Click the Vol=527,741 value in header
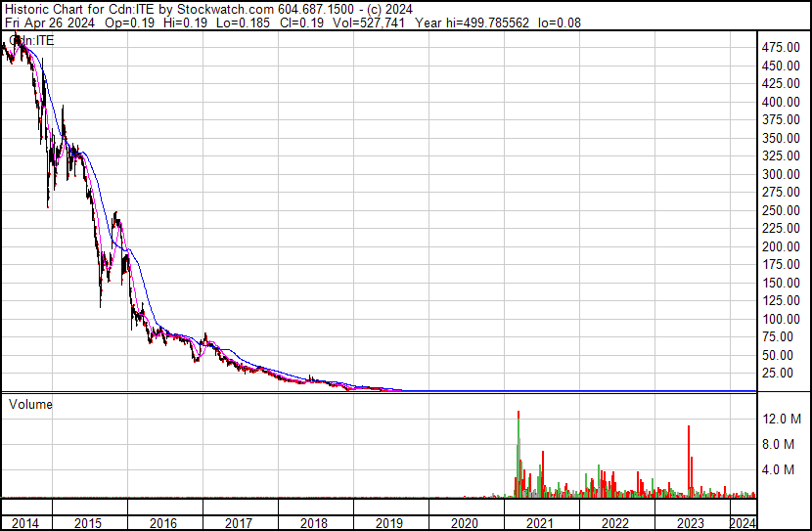 pyautogui.click(x=377, y=22)
